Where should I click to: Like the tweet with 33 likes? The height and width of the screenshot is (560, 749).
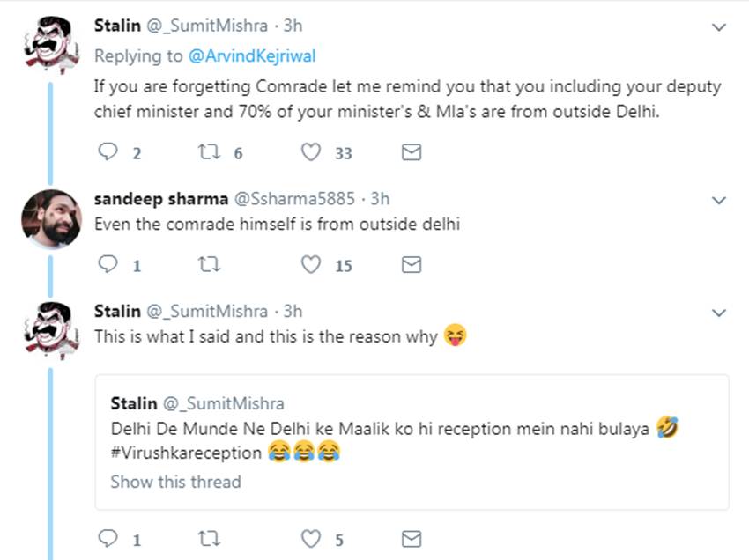coord(311,153)
